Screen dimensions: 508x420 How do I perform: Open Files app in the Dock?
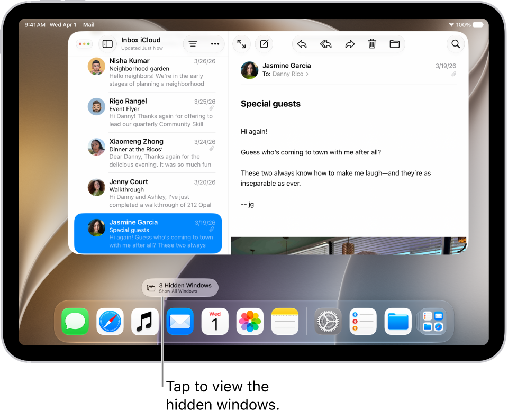click(398, 321)
